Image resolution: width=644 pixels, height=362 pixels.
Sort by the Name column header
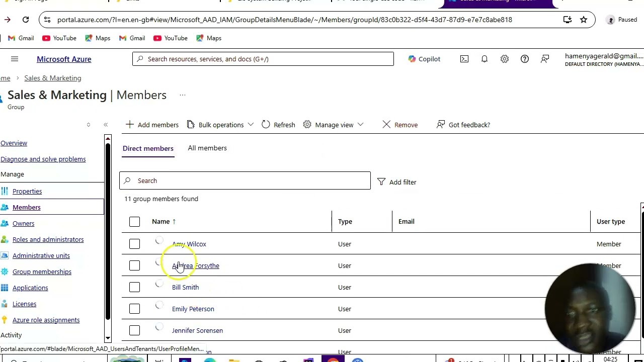pos(164,222)
